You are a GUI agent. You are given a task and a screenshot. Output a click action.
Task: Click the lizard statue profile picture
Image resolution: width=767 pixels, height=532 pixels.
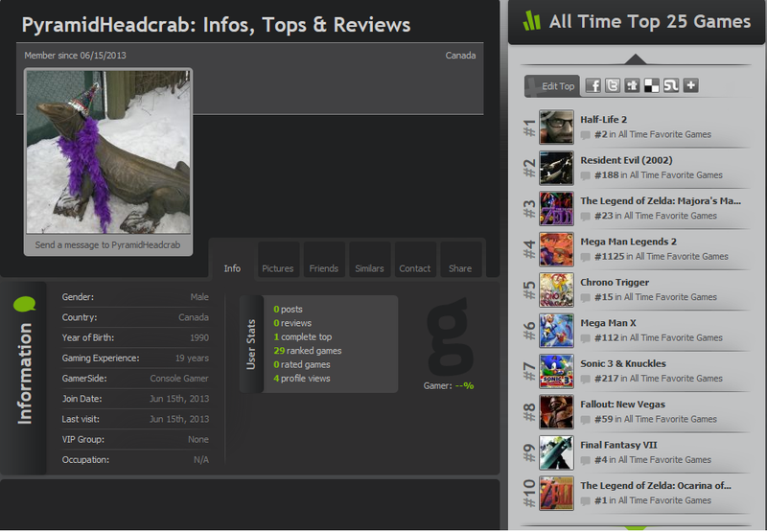[x=108, y=152]
